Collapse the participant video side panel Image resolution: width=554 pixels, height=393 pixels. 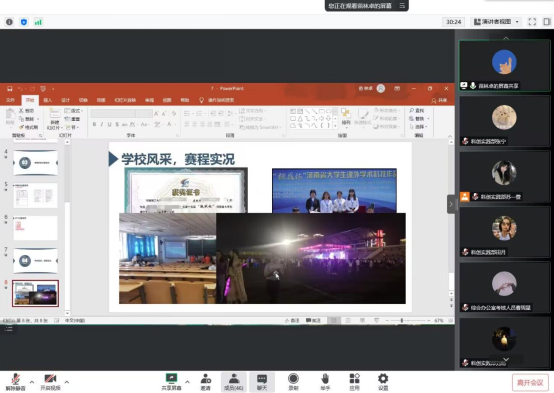coord(451,204)
